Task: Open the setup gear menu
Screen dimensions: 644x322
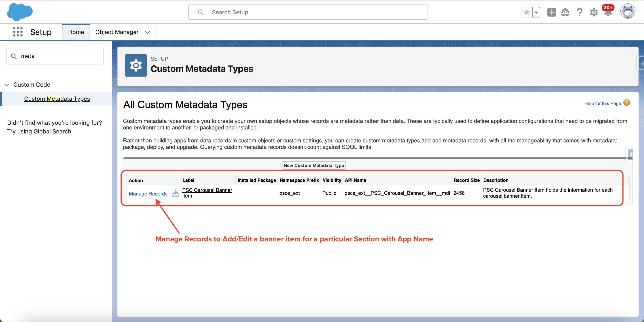Action: [x=594, y=12]
